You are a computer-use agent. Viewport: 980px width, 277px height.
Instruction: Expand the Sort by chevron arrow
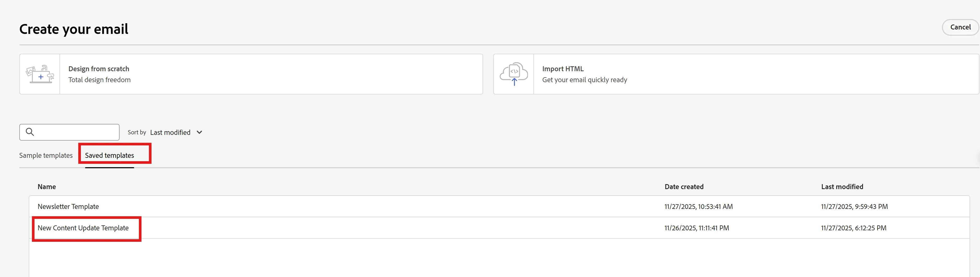pos(199,132)
